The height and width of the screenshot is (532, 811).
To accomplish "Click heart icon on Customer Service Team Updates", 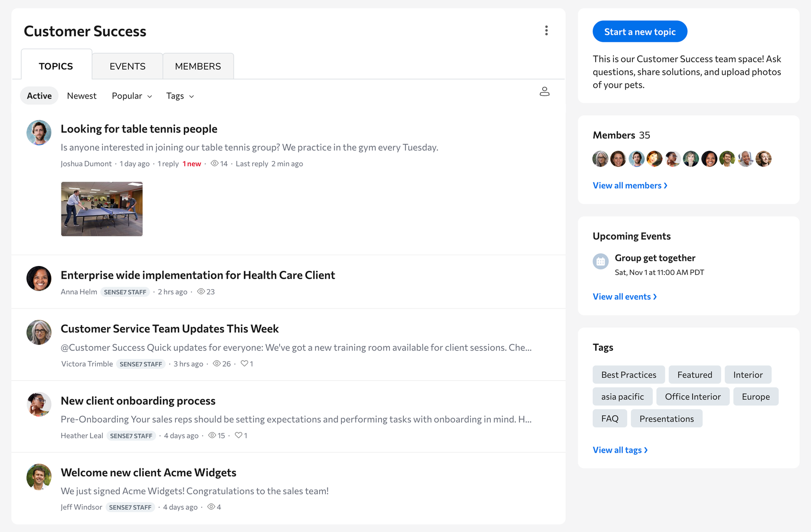I will click(244, 364).
